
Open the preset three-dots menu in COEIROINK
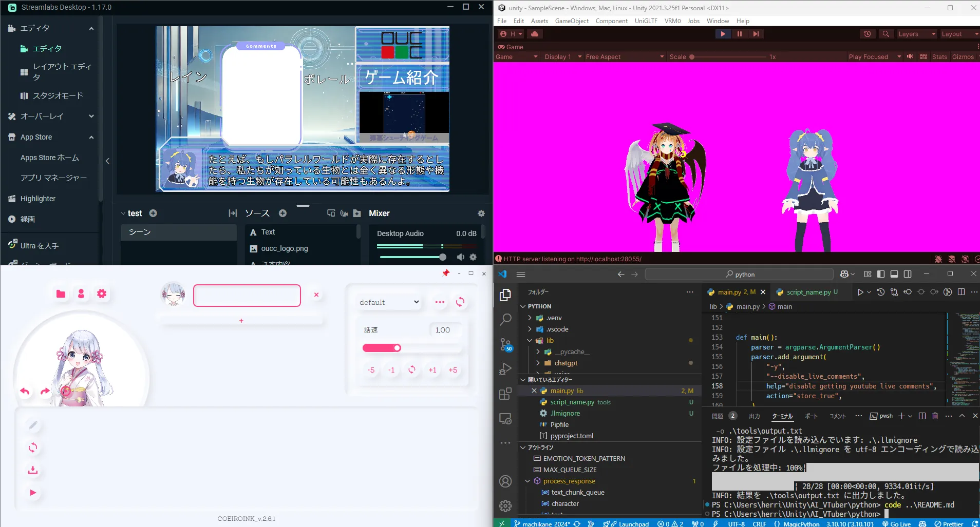[440, 302]
